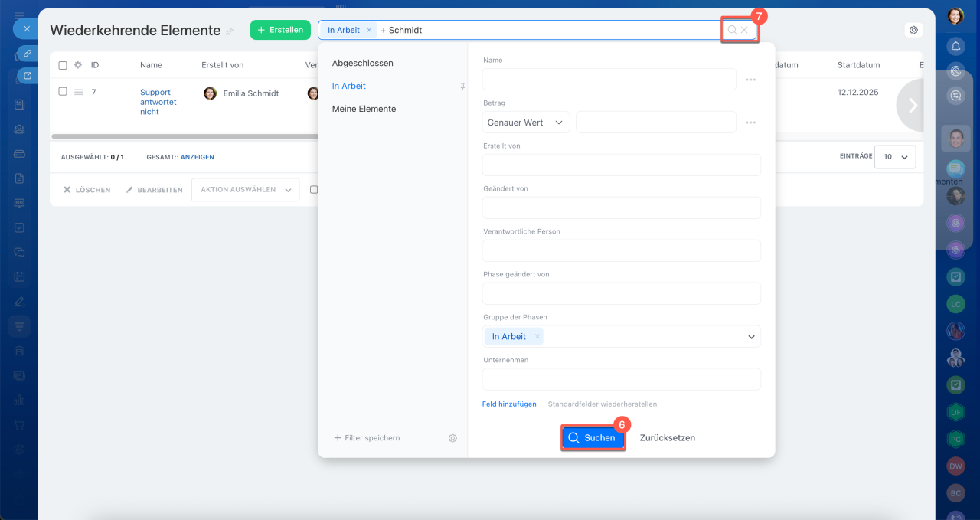This screenshot has width=980, height=520.
Task: Remove In Arbeit from Gruppe der Phasen
Action: click(537, 336)
